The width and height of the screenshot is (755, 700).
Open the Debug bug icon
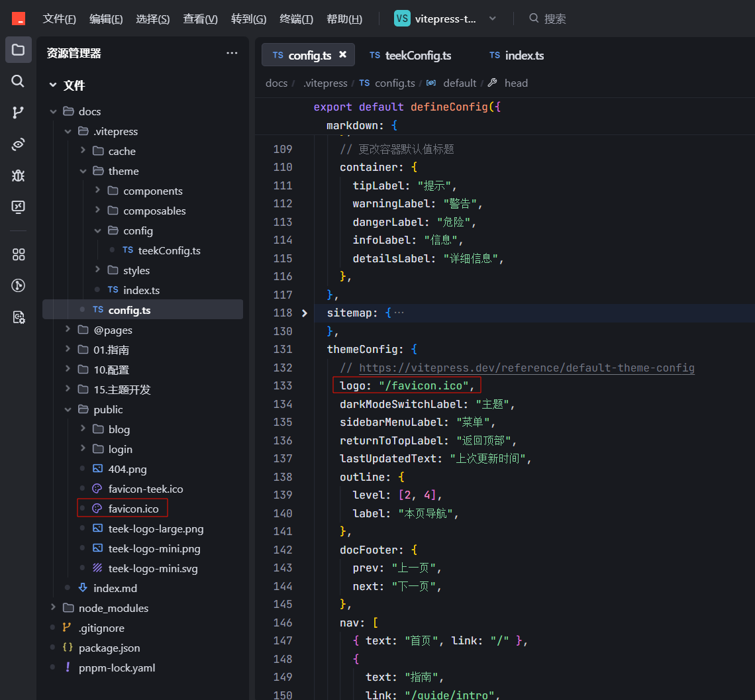click(x=19, y=175)
